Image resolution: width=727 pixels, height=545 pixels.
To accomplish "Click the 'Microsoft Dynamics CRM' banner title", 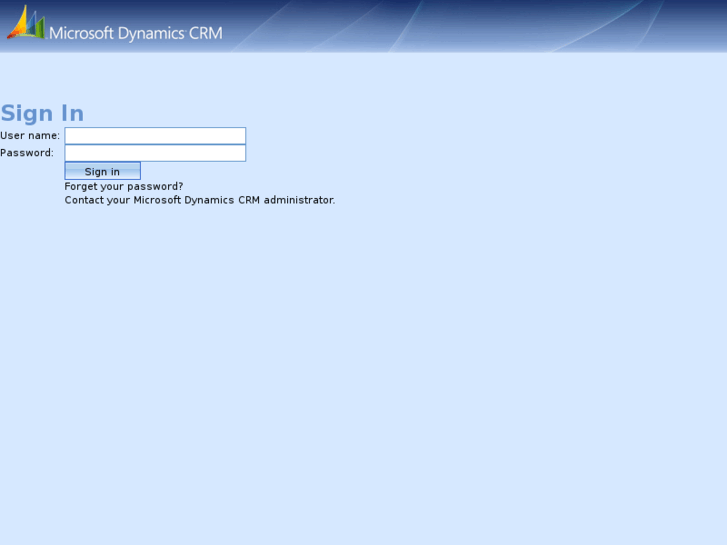I will pos(135,33).
